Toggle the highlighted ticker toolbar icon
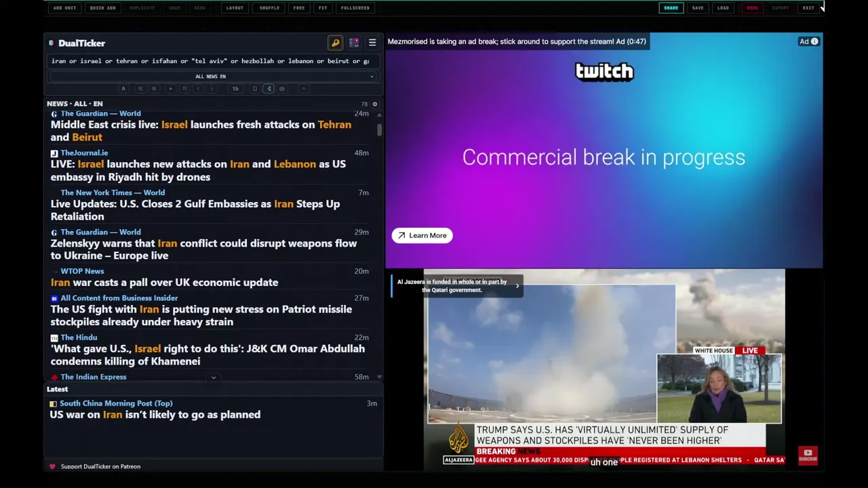Screen dimensions: 868x488 pos(269,89)
